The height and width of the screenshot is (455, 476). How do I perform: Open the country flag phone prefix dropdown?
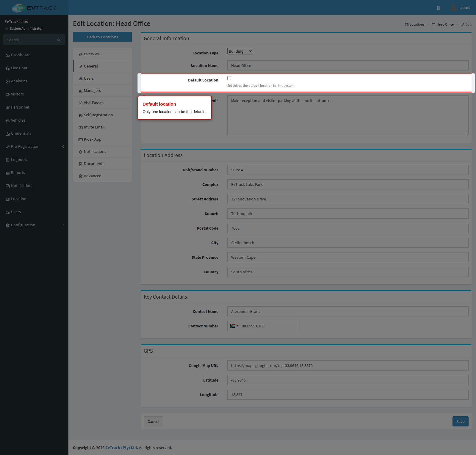[234, 326]
